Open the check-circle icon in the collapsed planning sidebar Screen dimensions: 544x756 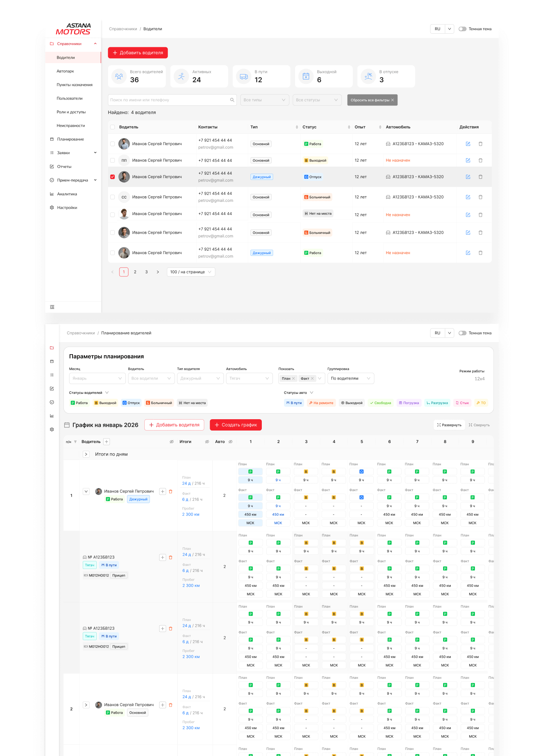52,402
